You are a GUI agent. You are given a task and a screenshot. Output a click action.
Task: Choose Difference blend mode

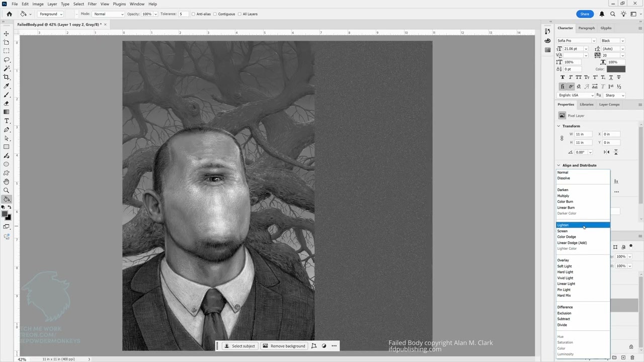click(x=583, y=307)
